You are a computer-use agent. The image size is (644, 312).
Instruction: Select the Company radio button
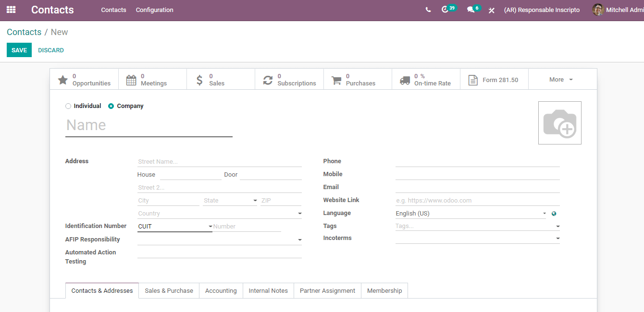click(x=111, y=106)
